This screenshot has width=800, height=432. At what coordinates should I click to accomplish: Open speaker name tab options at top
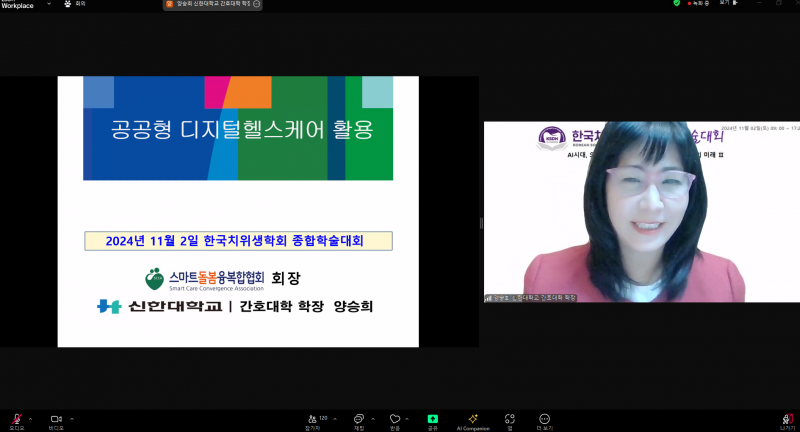pyautogui.click(x=257, y=4)
